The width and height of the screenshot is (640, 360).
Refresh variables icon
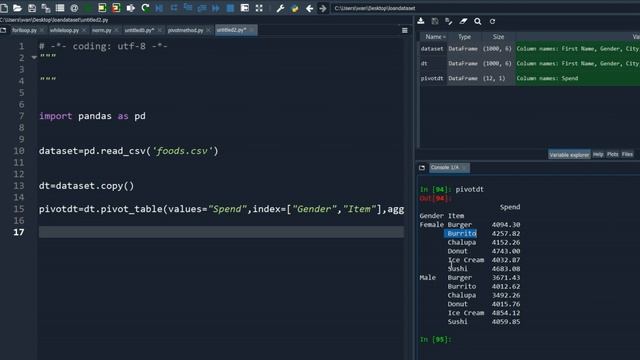tap(492, 21)
